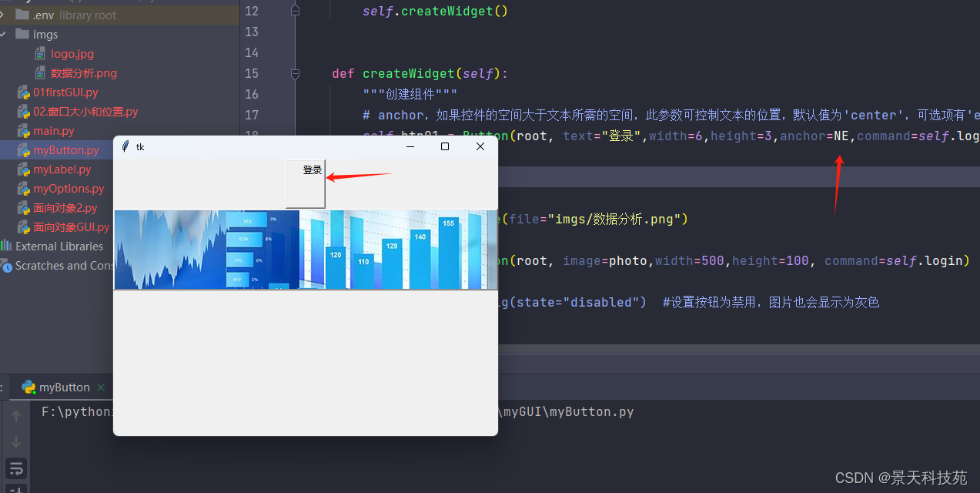This screenshot has width=980, height=493.
Task: Click 'library root' label next to .env
Action: pyautogui.click(x=88, y=15)
